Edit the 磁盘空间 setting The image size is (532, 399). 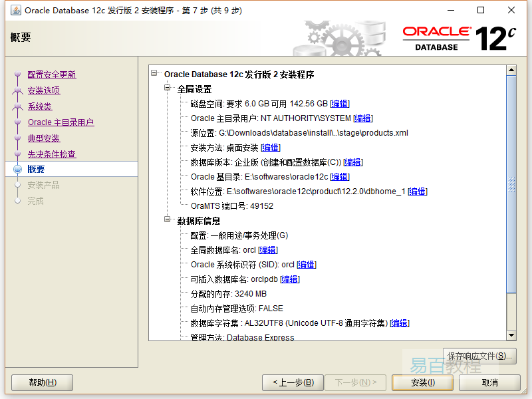click(x=340, y=104)
